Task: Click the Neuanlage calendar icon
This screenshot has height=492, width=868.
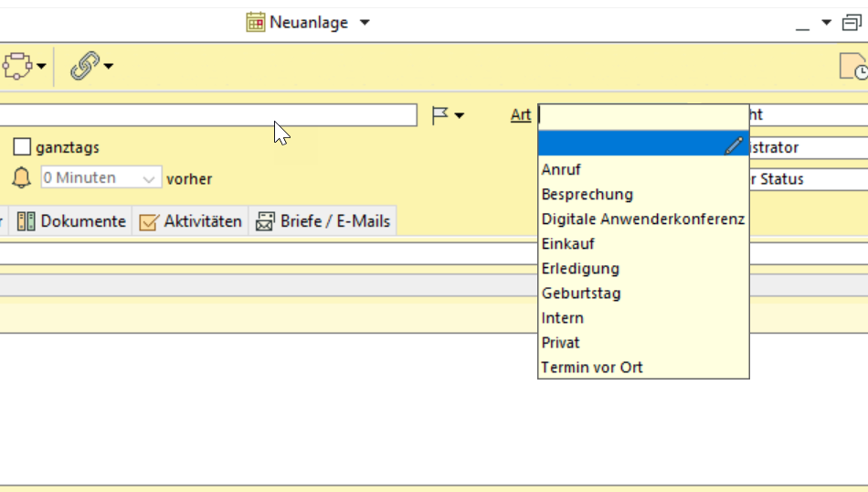Action: coord(256,22)
